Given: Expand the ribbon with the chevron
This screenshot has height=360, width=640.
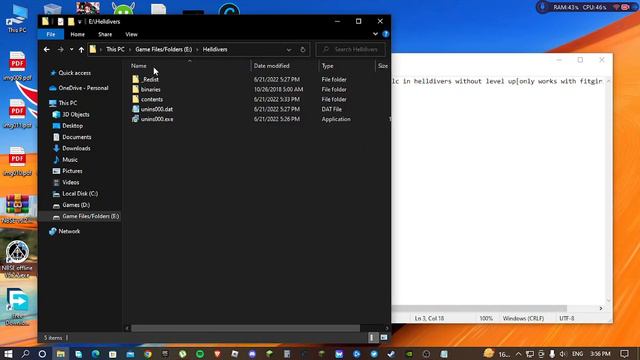Looking at the screenshot, I should pos(375,34).
